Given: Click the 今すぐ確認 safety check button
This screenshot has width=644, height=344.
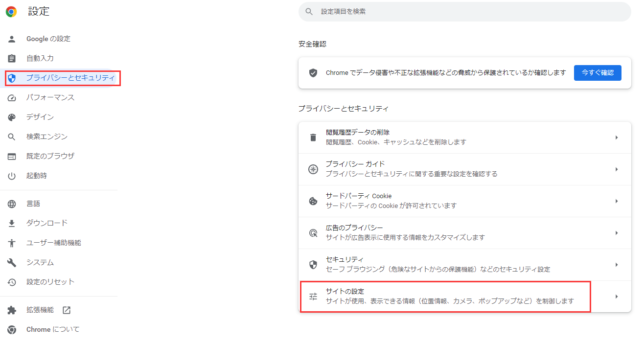Looking at the screenshot, I should click(x=598, y=72).
